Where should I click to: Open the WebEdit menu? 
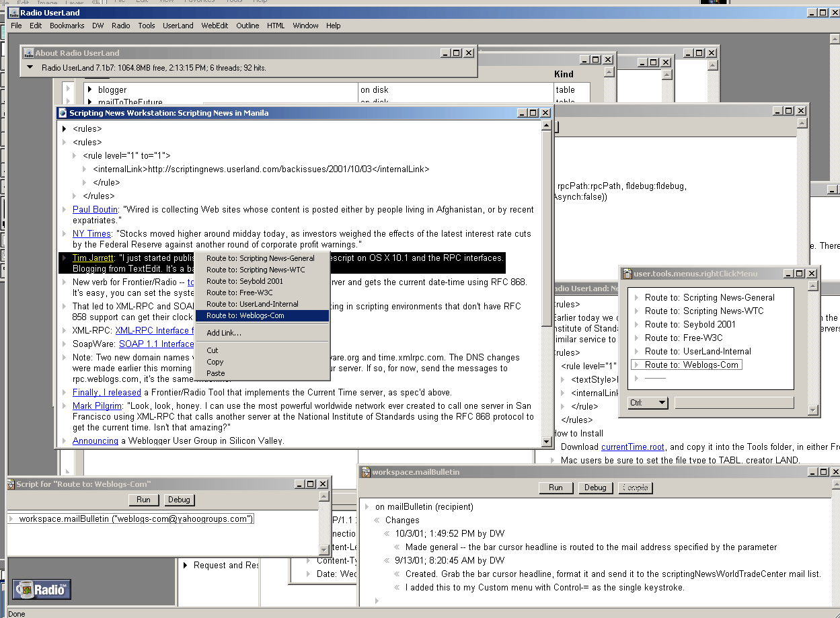click(x=215, y=26)
